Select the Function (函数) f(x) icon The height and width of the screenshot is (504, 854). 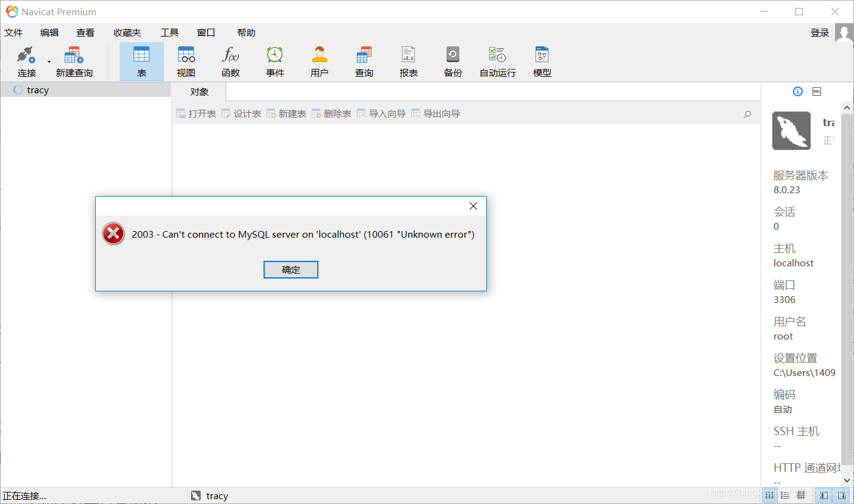click(231, 62)
